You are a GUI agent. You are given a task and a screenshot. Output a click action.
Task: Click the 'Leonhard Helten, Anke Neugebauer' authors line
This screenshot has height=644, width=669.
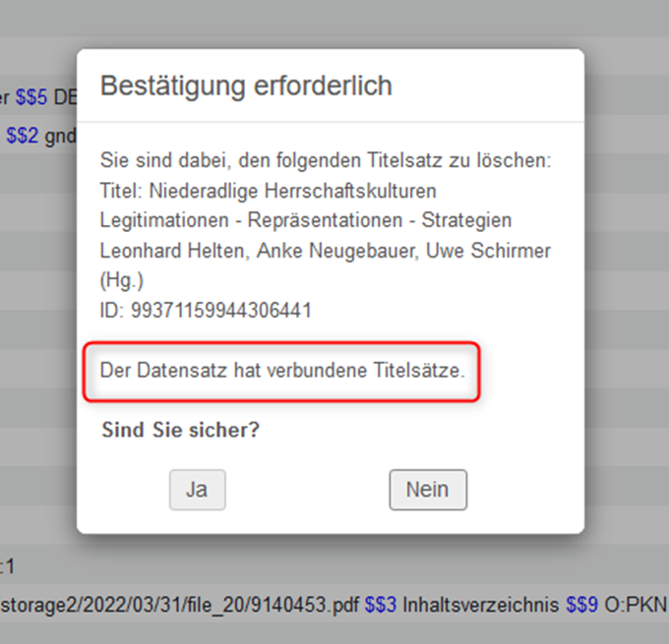325,251
